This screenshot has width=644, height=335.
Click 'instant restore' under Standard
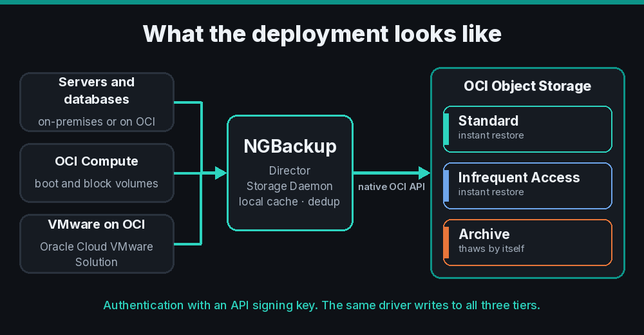(x=491, y=135)
